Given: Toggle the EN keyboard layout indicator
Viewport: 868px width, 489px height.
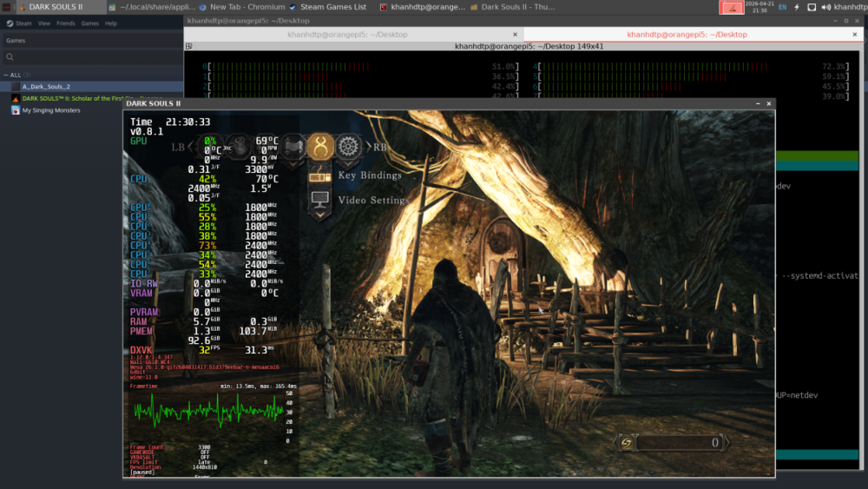Looking at the screenshot, I should 782,7.
